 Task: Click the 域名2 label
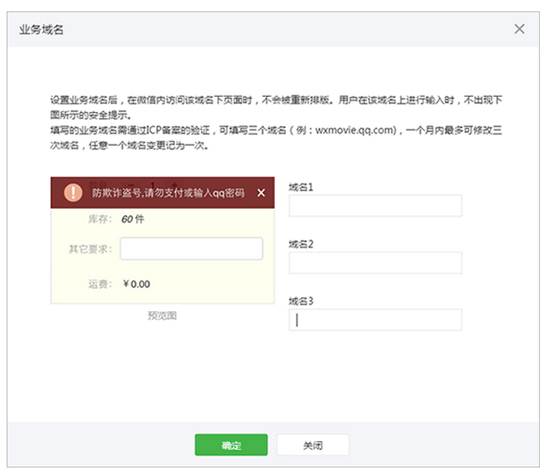pos(301,244)
